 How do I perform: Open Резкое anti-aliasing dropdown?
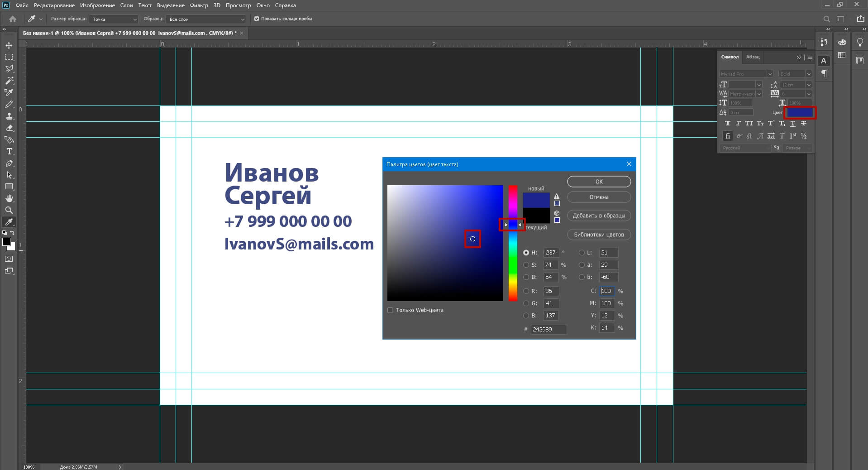pyautogui.click(x=798, y=148)
